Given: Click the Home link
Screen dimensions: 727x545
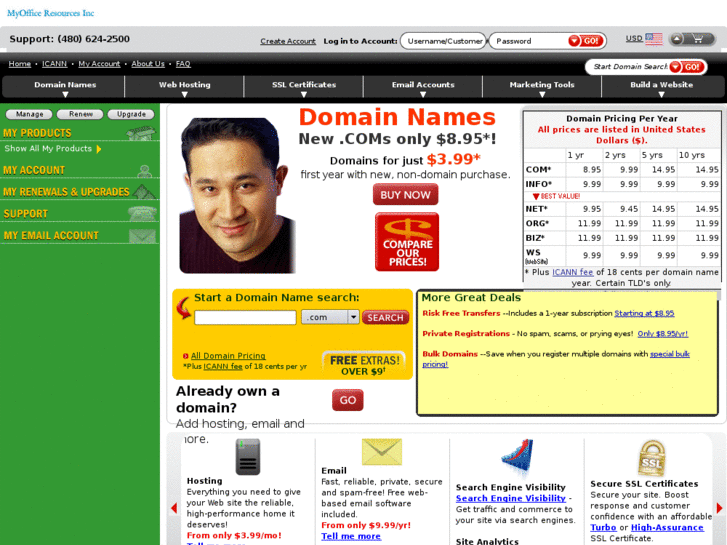Looking at the screenshot, I should tap(19, 64).
